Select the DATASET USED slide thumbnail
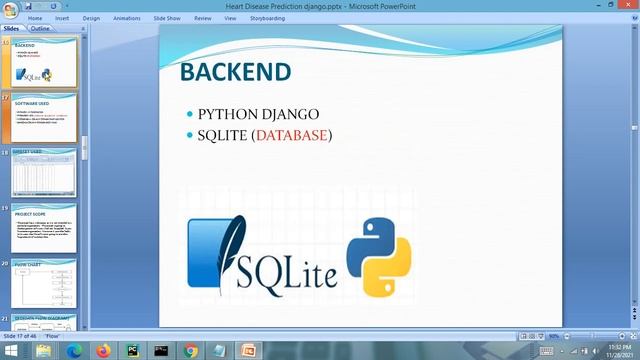This screenshot has width=640, height=360. (x=44, y=173)
